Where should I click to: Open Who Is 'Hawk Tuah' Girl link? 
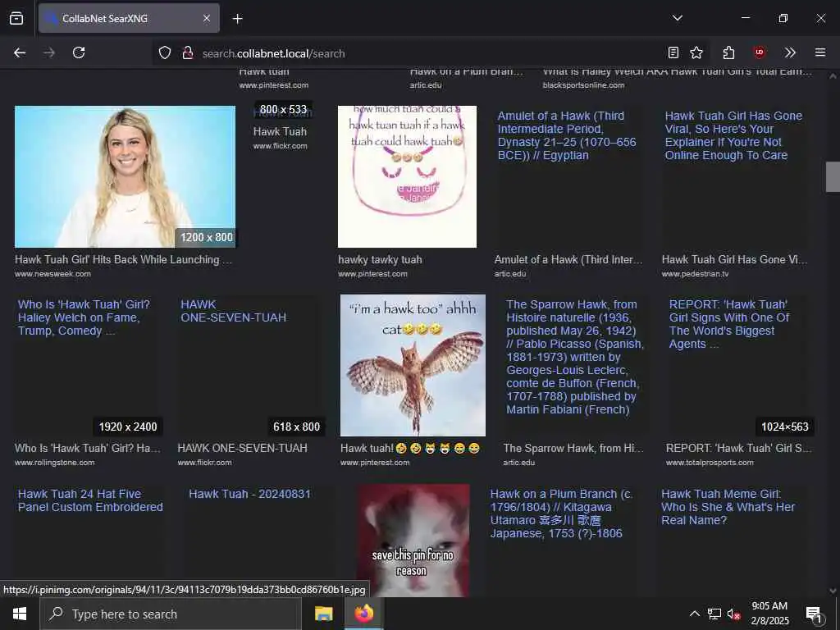click(84, 317)
